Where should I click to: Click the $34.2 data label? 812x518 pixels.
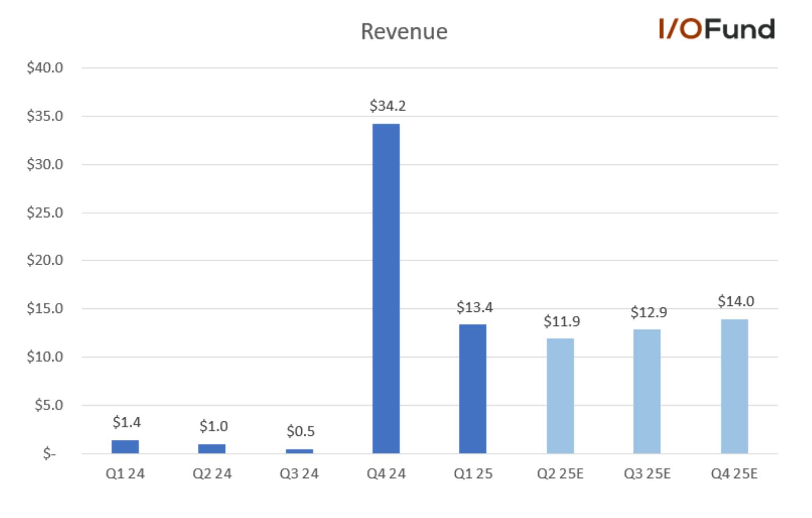(387, 106)
